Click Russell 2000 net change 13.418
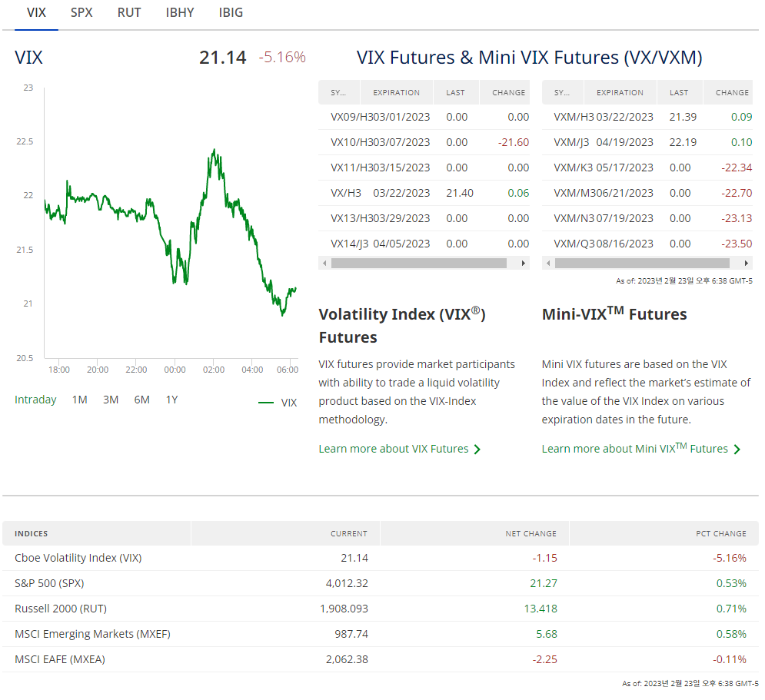Image resolution: width=765 pixels, height=700 pixels. [x=540, y=609]
